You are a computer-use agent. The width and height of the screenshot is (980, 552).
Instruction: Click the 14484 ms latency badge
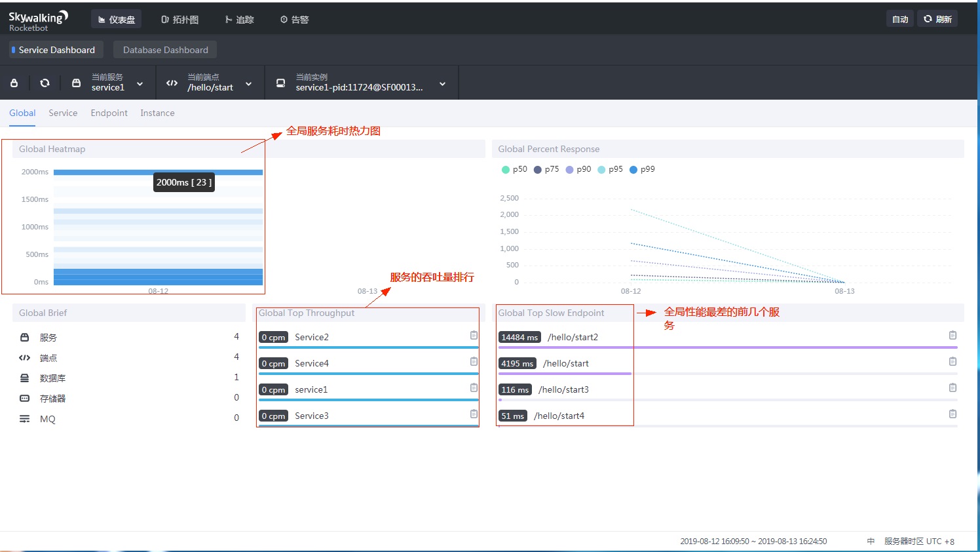click(519, 337)
